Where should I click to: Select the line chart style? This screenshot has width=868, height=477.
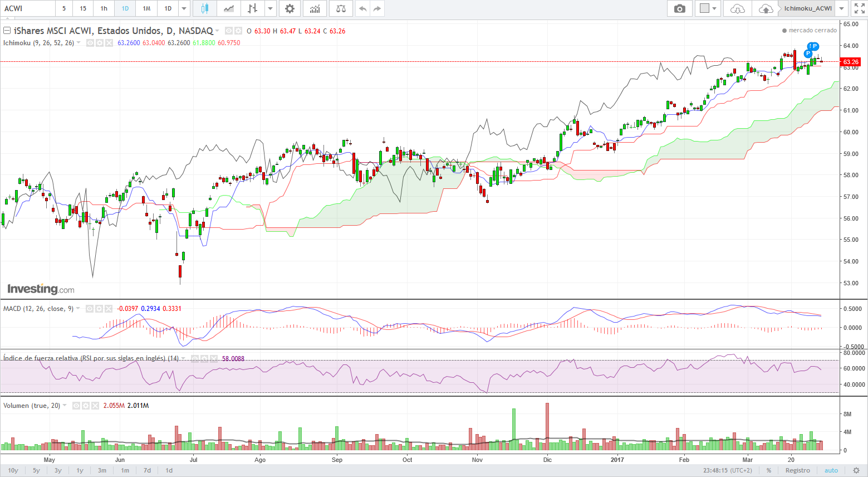(228, 8)
